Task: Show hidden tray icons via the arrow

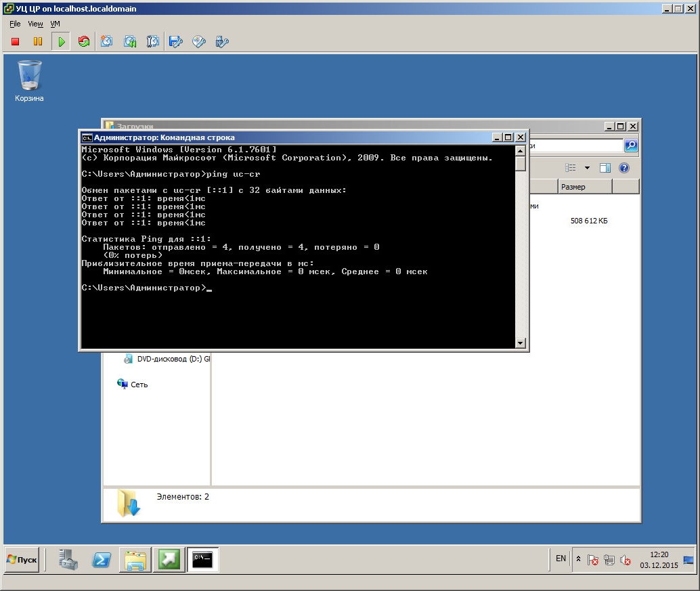Action: [578, 559]
